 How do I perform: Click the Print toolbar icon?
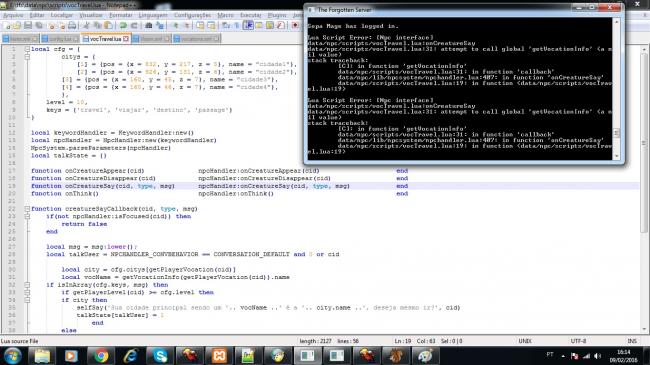coord(72,26)
